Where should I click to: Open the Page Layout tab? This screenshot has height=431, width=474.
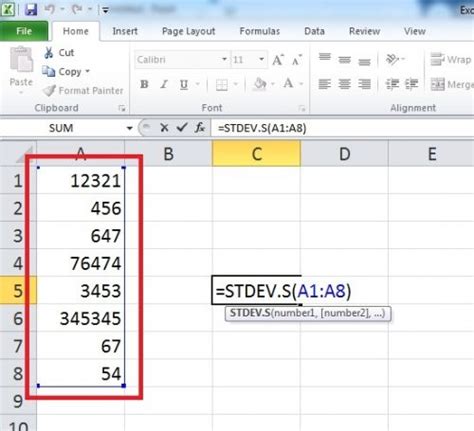coord(188,31)
